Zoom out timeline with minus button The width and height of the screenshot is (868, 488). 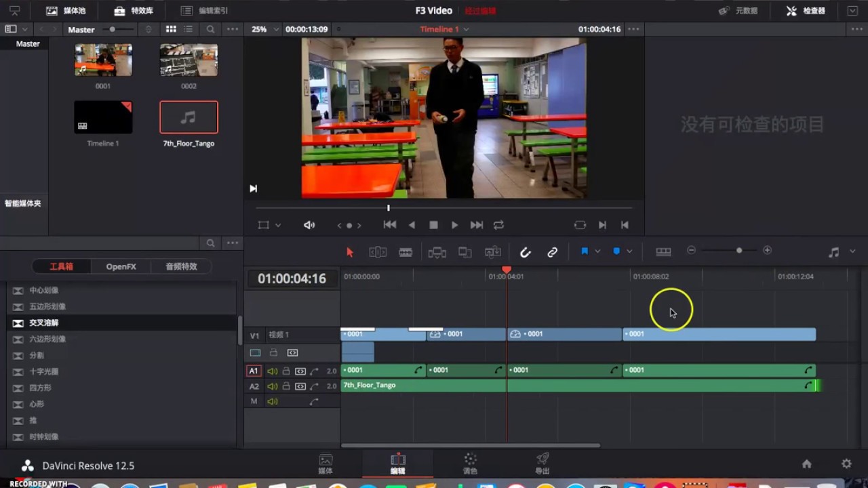tap(692, 250)
